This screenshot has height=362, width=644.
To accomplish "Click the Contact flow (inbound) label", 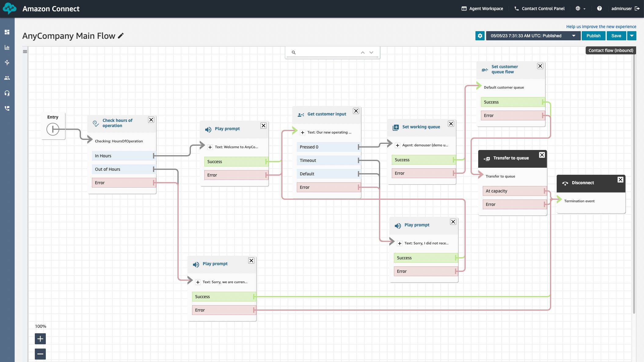I will 611,50.
